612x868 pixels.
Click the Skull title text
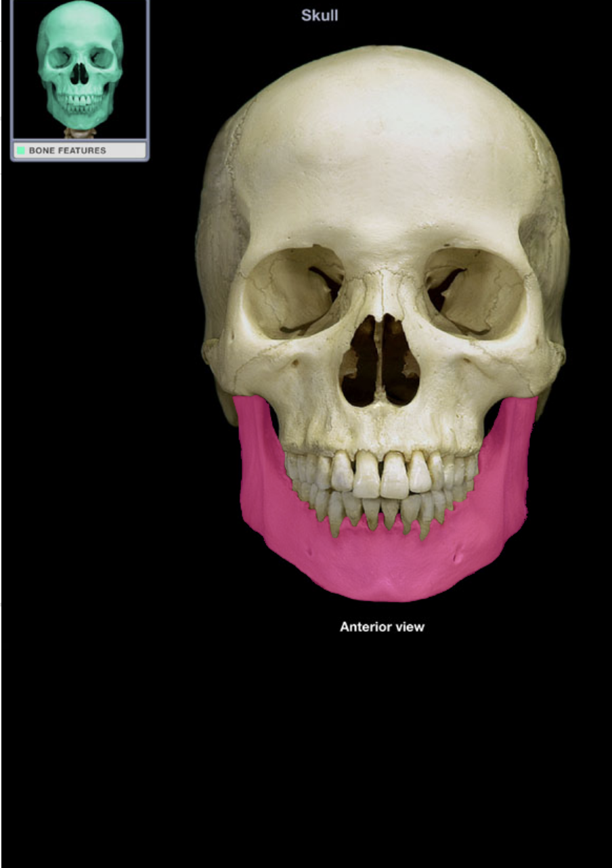click(319, 15)
